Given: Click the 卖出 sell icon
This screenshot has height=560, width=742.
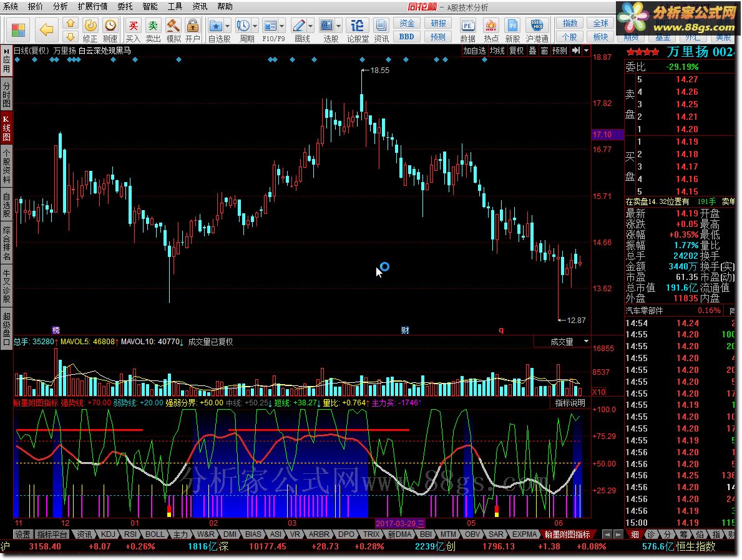Looking at the screenshot, I should (152, 31).
